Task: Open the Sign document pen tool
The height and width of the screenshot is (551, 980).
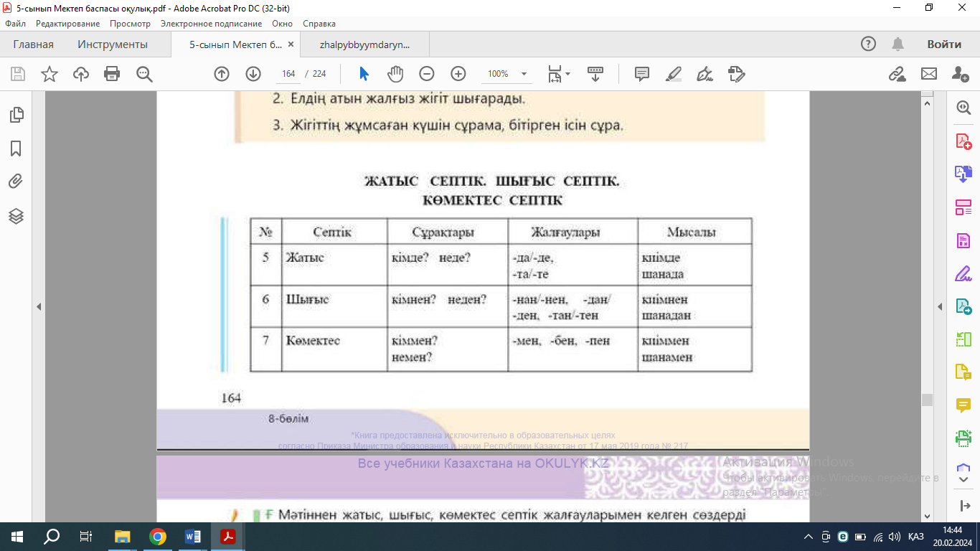Action: (705, 74)
